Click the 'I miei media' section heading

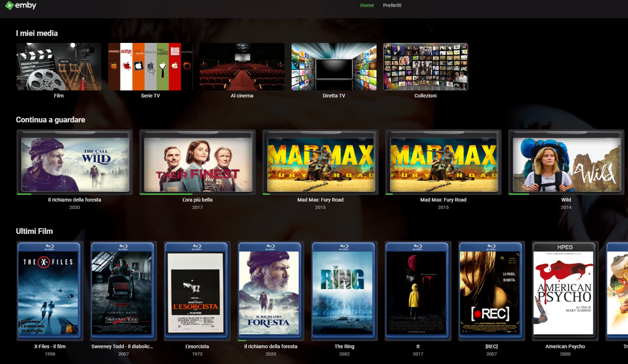click(x=37, y=33)
